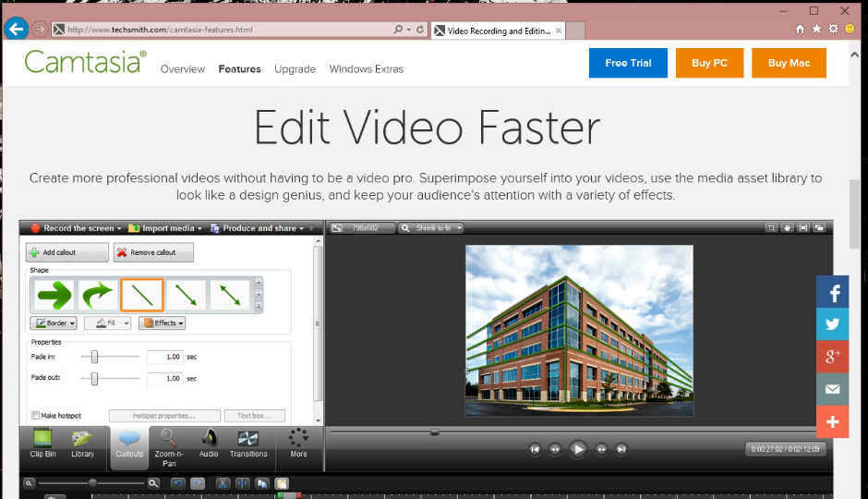Click the Buy PC button
868x499 pixels.
tap(709, 63)
